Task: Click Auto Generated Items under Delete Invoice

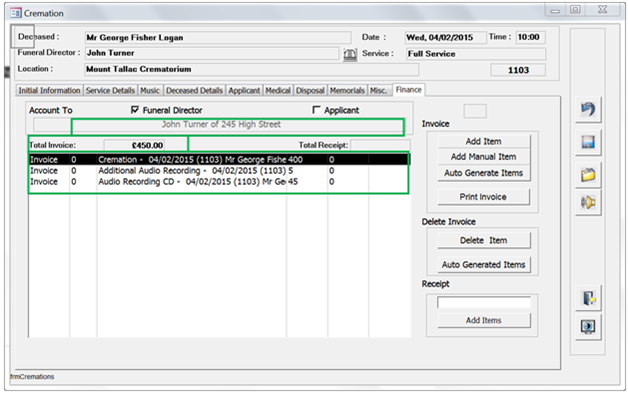Action: [483, 265]
